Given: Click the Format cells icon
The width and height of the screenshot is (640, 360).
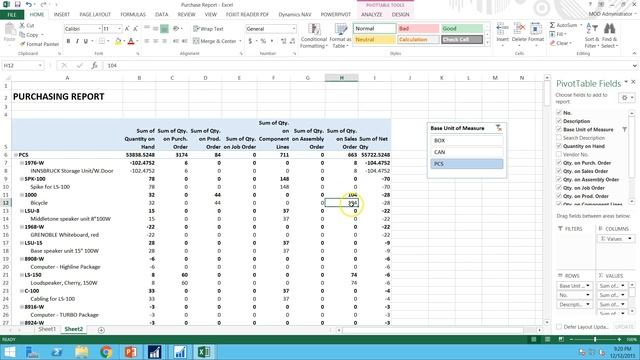Looking at the screenshot, I should (536, 29).
